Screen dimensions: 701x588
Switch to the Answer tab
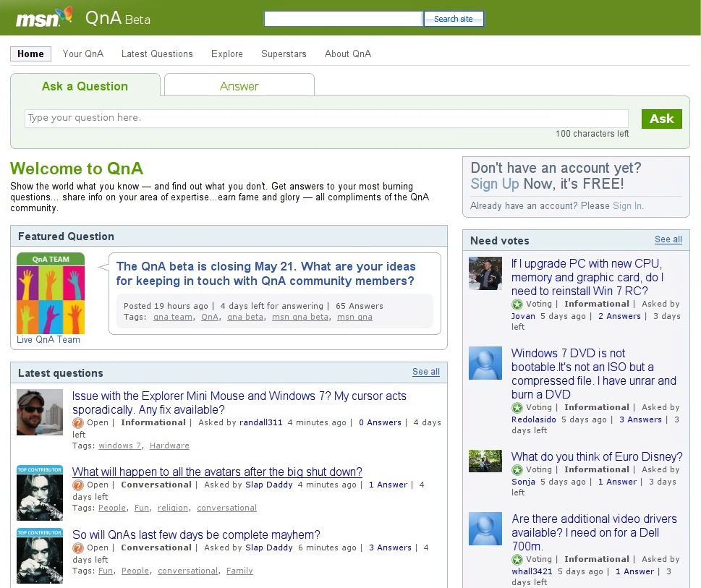click(x=239, y=86)
